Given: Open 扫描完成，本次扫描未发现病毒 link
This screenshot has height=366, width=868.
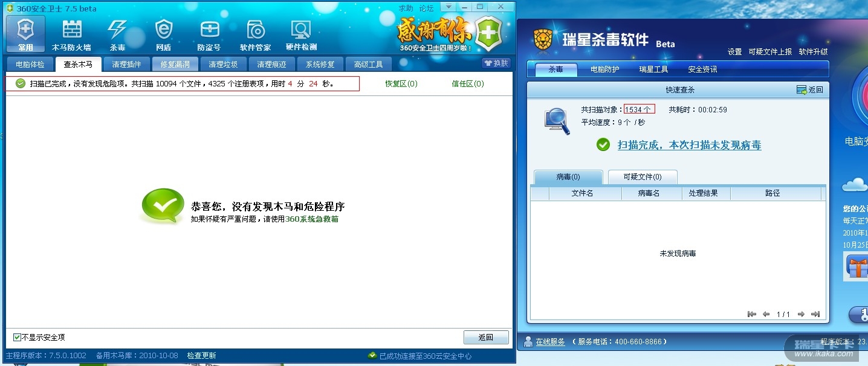Looking at the screenshot, I should coord(689,145).
